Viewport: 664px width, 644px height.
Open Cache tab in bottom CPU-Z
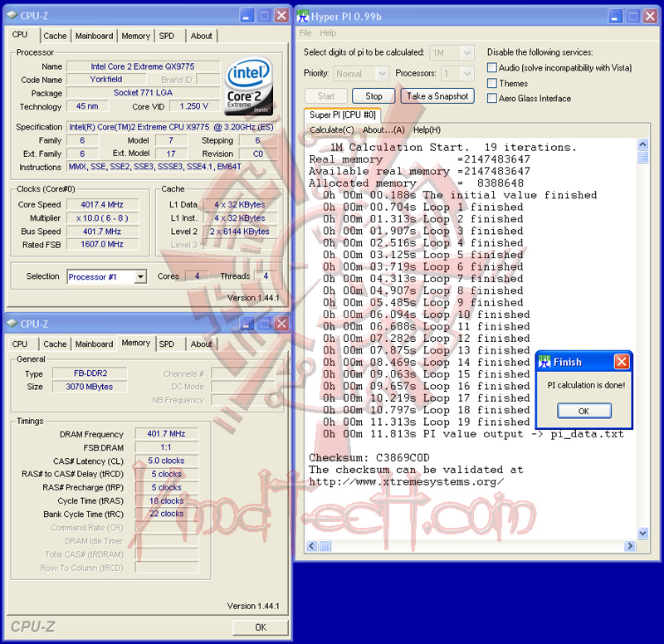click(55, 344)
